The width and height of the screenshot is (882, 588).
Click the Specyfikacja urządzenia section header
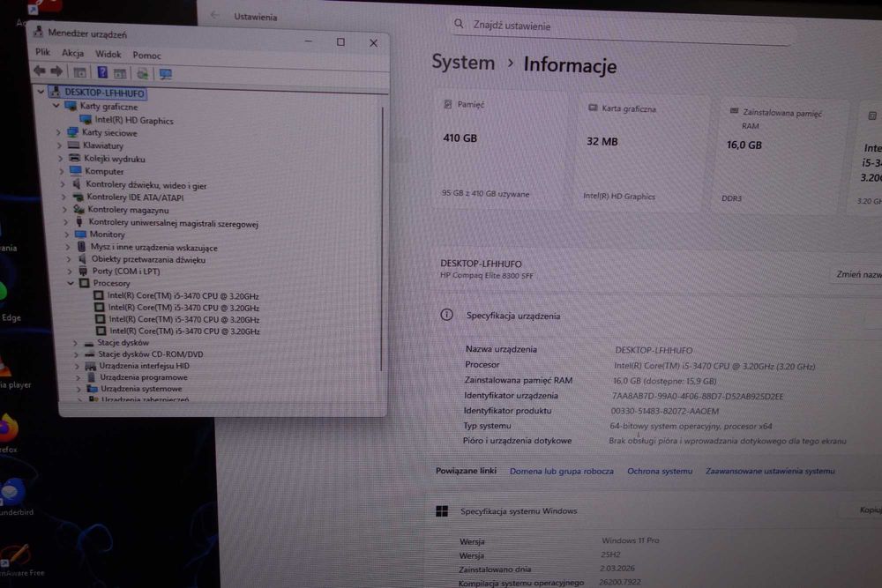[513, 316]
